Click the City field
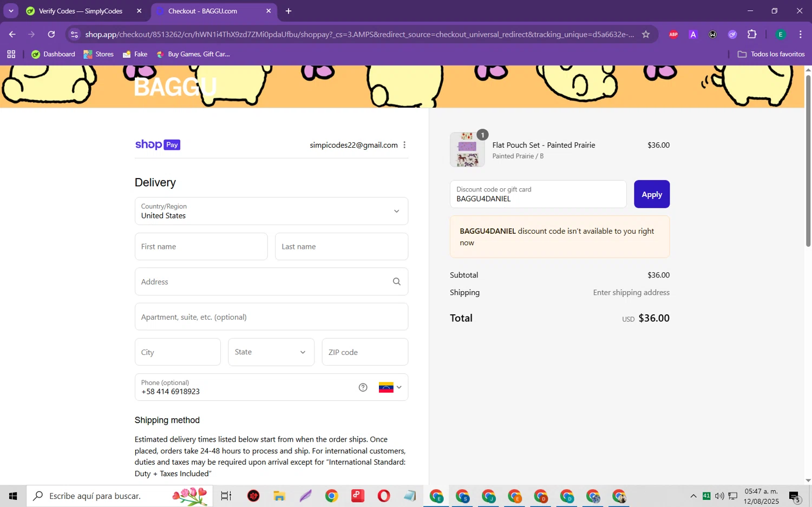The width and height of the screenshot is (812, 507). point(178,352)
